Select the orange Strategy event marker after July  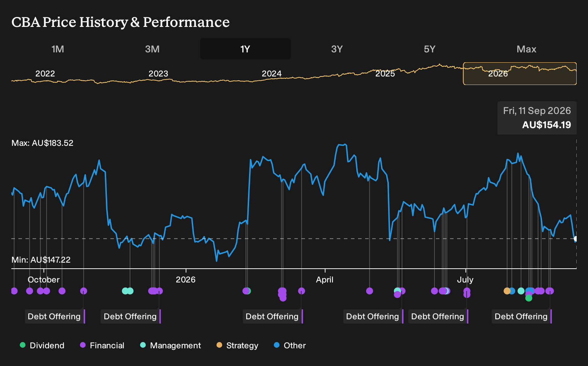[507, 291]
